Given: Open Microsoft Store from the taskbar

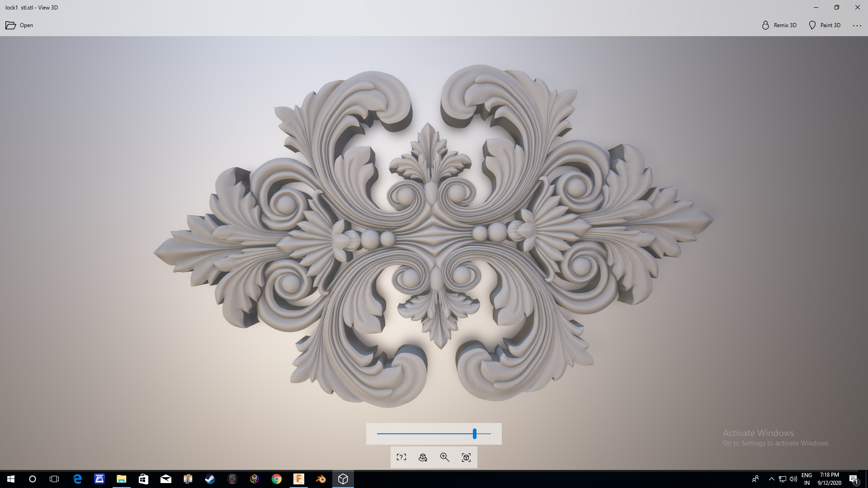Looking at the screenshot, I should 144,479.
